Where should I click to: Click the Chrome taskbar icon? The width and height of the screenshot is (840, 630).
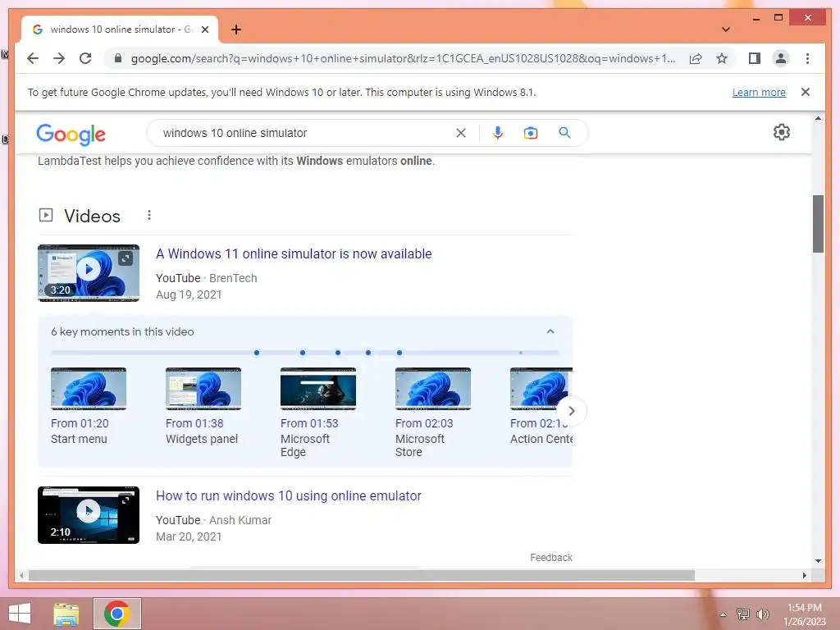pos(116,614)
